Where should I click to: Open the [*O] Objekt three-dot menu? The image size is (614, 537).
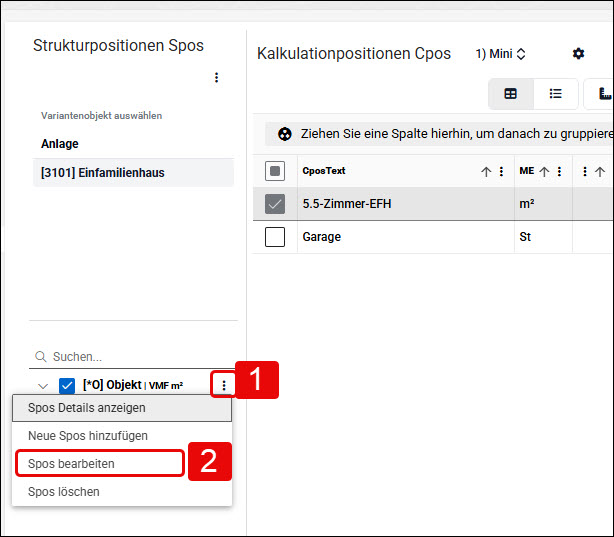pos(224,385)
